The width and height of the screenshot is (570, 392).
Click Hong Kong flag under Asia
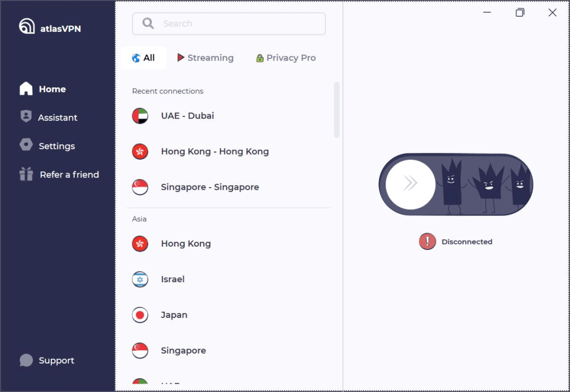click(140, 244)
